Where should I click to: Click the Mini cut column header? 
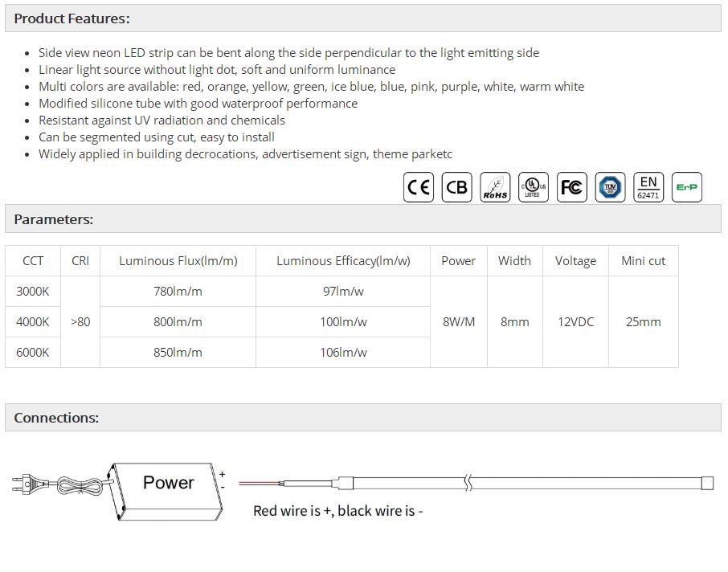(x=643, y=261)
